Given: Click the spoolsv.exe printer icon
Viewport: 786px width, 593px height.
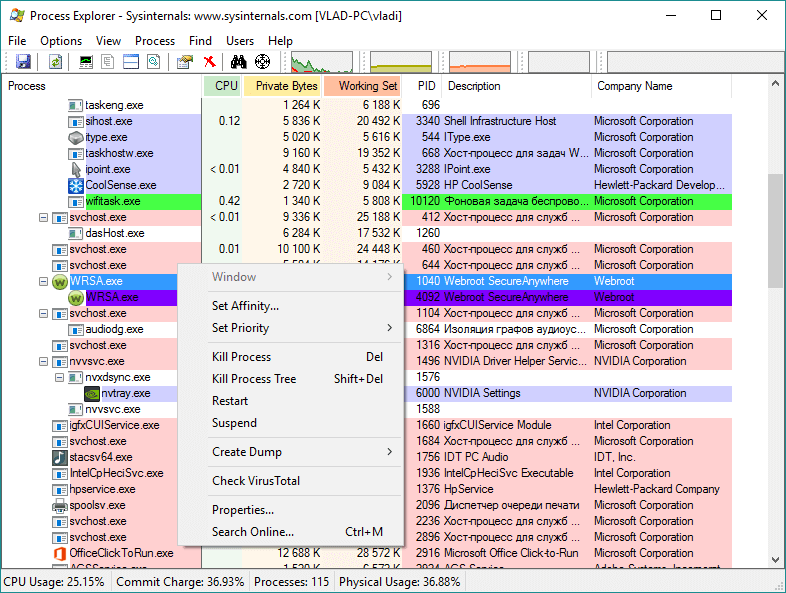Looking at the screenshot, I should [x=60, y=506].
